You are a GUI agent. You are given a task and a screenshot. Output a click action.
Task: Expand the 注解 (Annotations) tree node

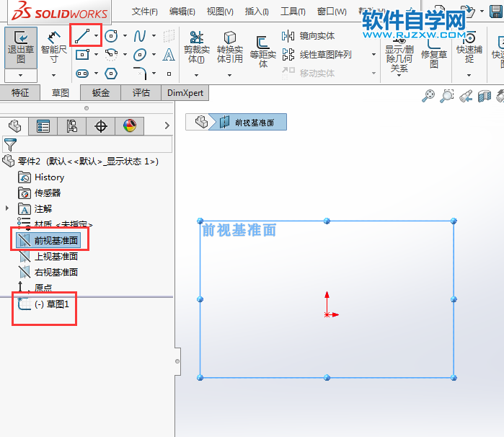click(x=7, y=208)
